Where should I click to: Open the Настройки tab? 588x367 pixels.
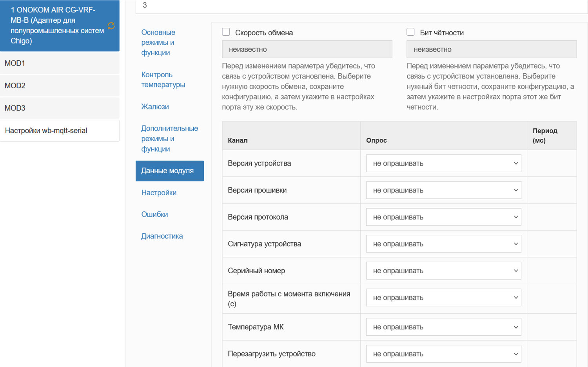(x=159, y=193)
